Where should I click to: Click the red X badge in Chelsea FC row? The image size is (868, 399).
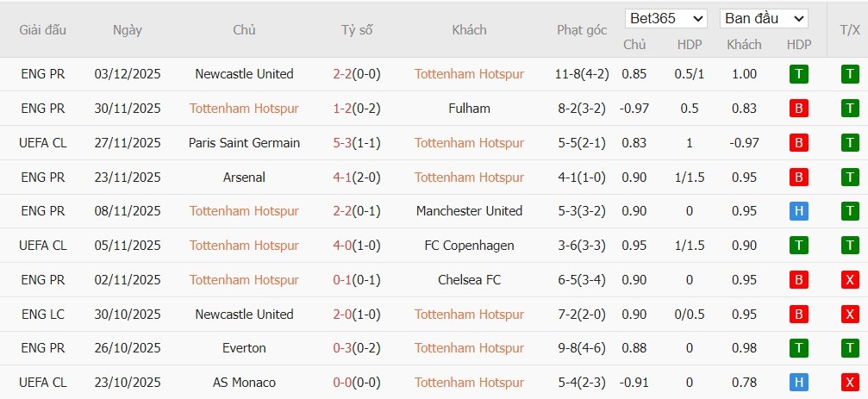850,280
